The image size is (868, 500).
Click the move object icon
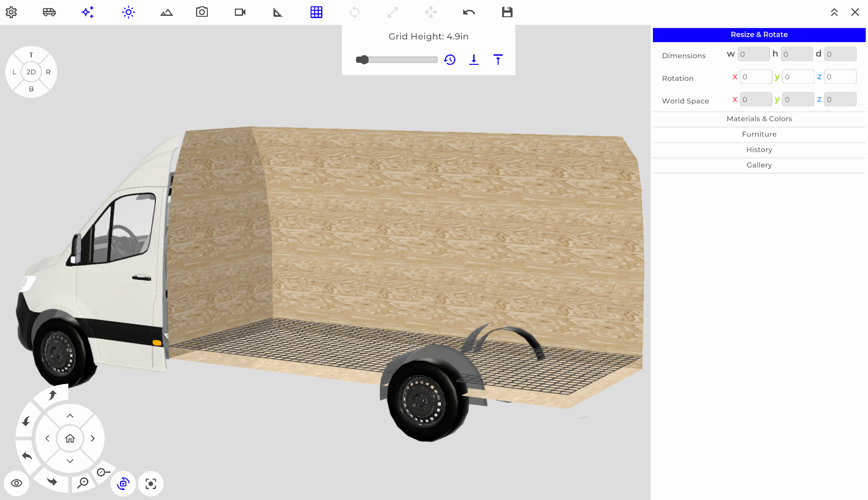tap(431, 12)
